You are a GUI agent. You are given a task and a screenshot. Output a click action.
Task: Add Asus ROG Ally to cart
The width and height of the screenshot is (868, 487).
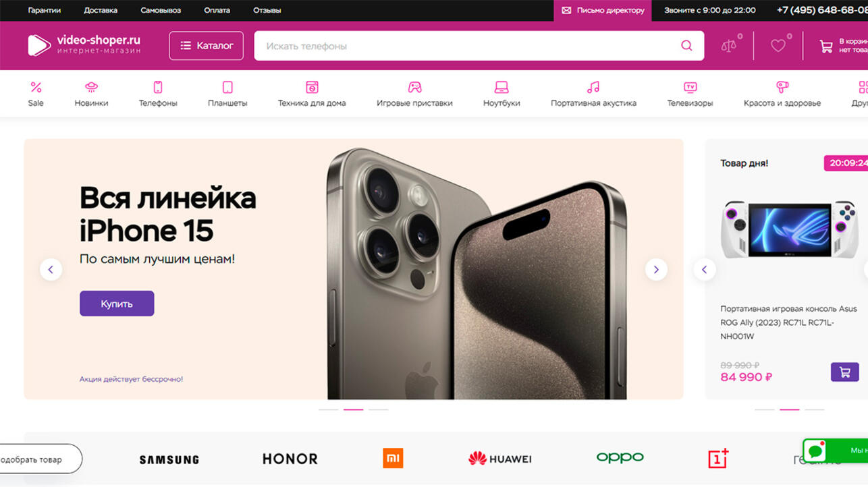844,372
